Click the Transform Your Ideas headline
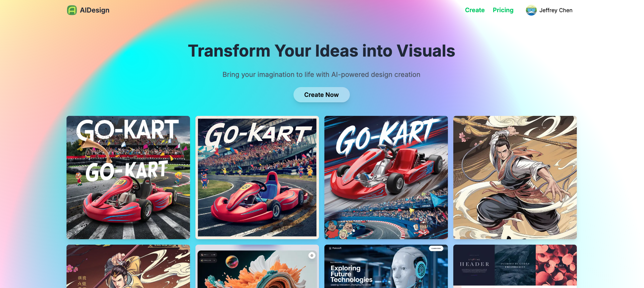 (321, 51)
